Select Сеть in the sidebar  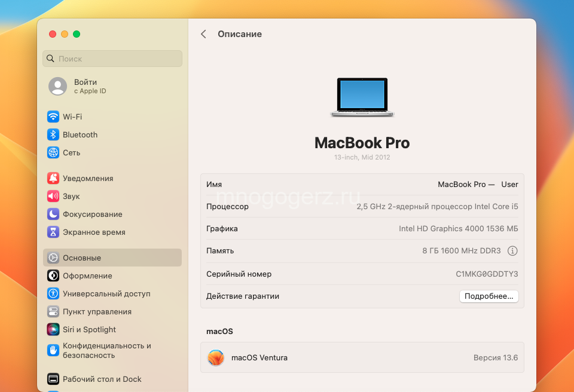(x=71, y=152)
